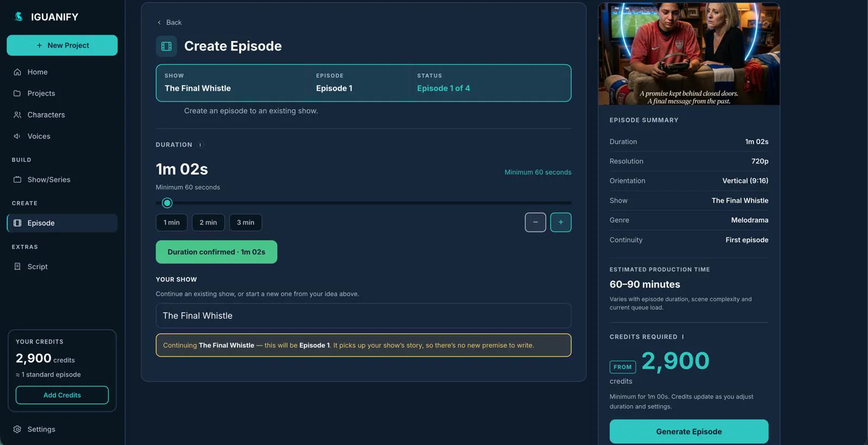The width and height of the screenshot is (868, 445).
Task: Click the Home icon in sidebar
Action: tap(17, 72)
